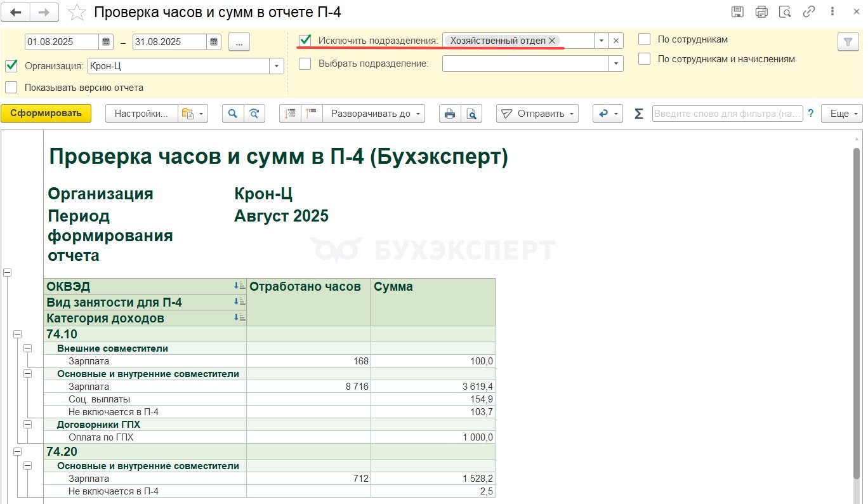Open calendar for start date 01.08.2025
The width and height of the screenshot is (868, 504).
[x=106, y=42]
